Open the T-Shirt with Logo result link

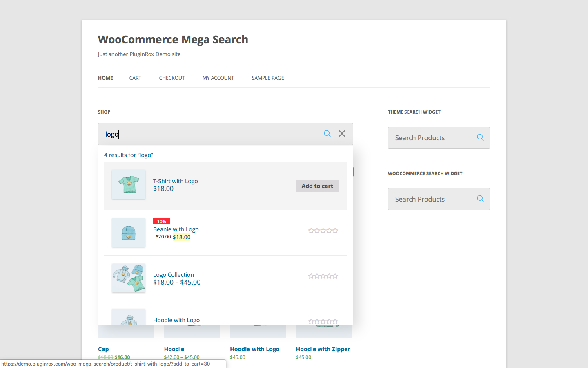[176, 181]
